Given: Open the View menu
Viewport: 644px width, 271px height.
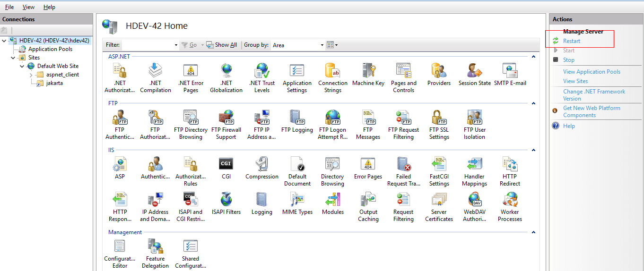Looking at the screenshot, I should tap(28, 7).
